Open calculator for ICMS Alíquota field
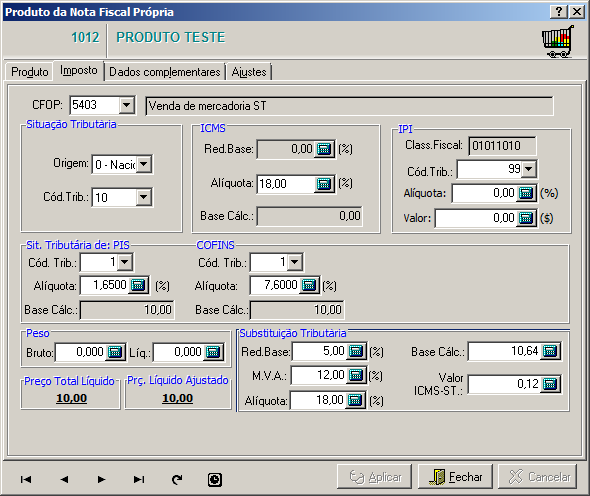 (324, 184)
